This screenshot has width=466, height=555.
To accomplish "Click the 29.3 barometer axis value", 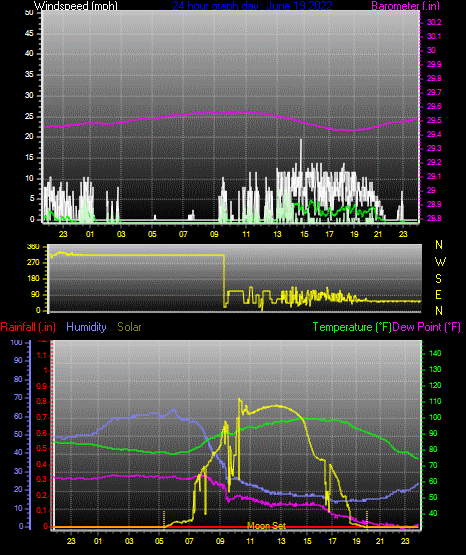I will tap(434, 148).
